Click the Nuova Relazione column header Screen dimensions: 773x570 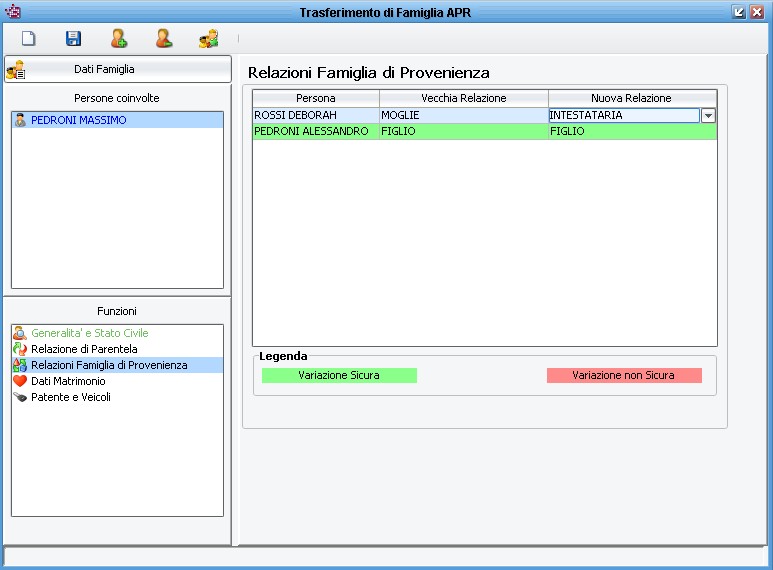coord(632,98)
